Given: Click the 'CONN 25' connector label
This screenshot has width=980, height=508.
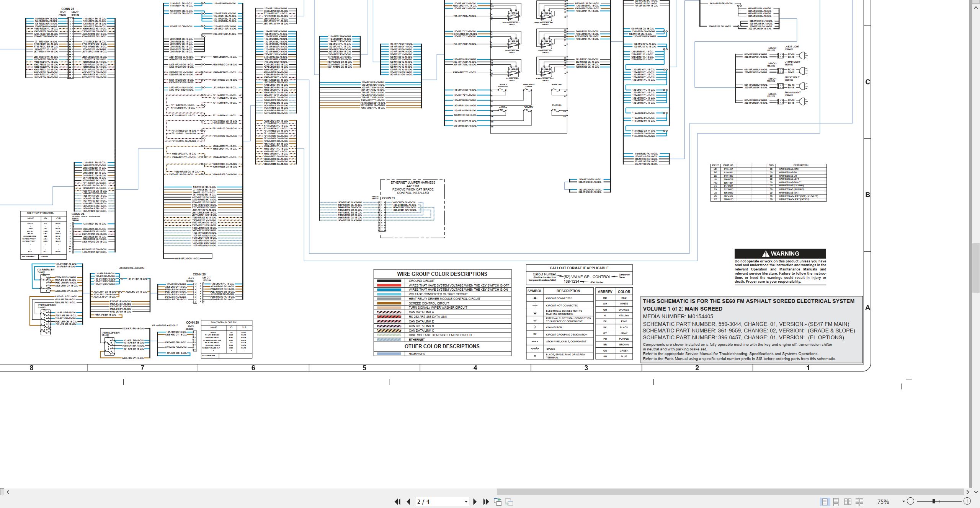Looking at the screenshot, I should [68, 9].
